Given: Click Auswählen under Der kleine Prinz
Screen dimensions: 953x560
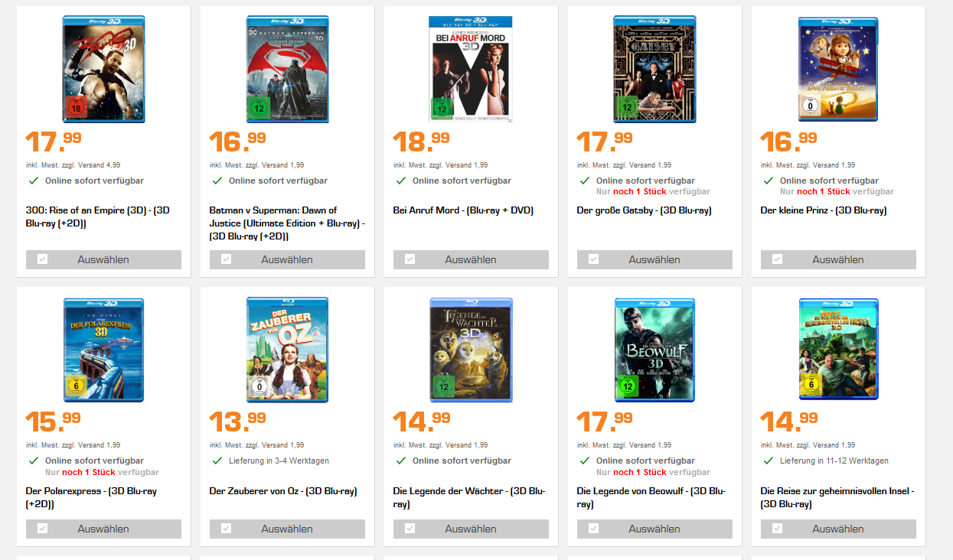Looking at the screenshot, I should point(838,259).
